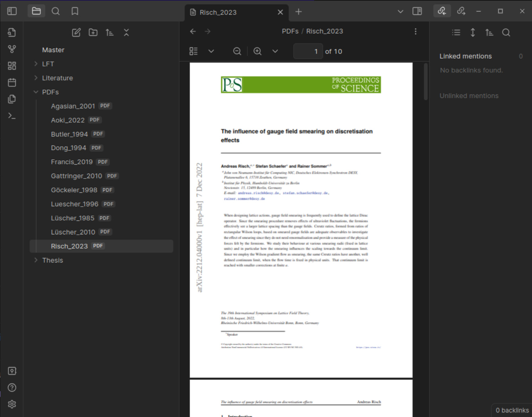
Task: Open canvas ribbon icon
Action: click(x=12, y=66)
